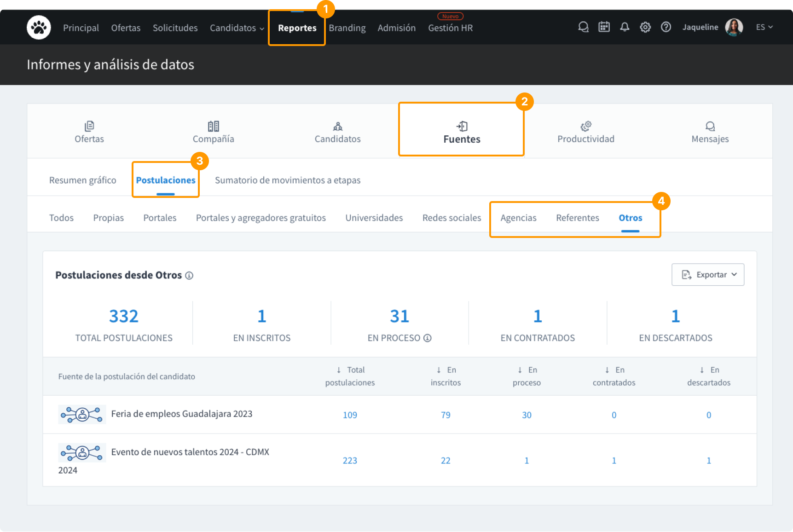Screen dimensions: 793x532
Task: Open the chat messages icon in header
Action: [583, 27]
